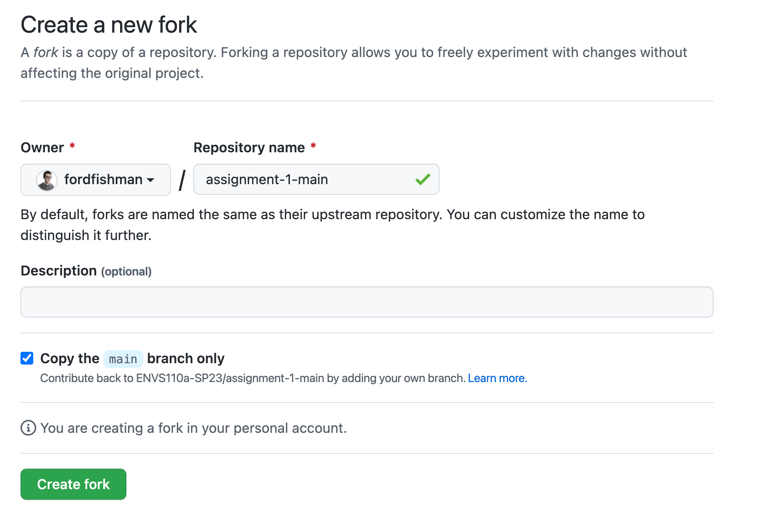Click the Description (optional) label

86,271
